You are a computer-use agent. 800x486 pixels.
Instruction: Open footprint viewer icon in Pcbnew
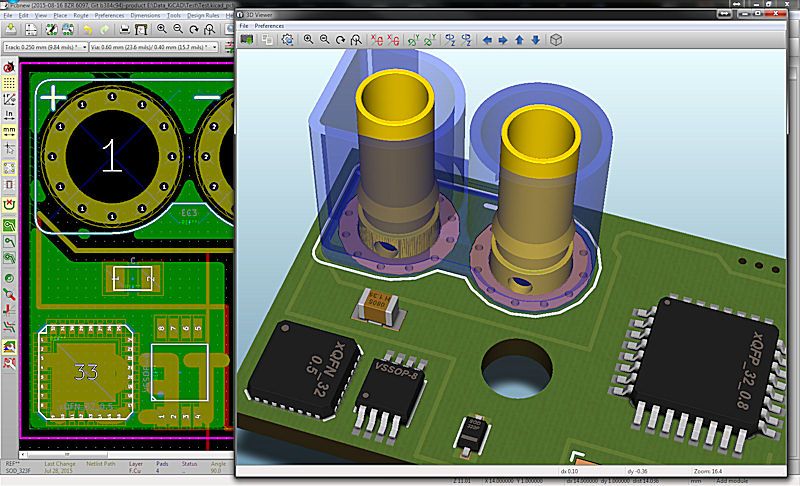click(x=68, y=30)
